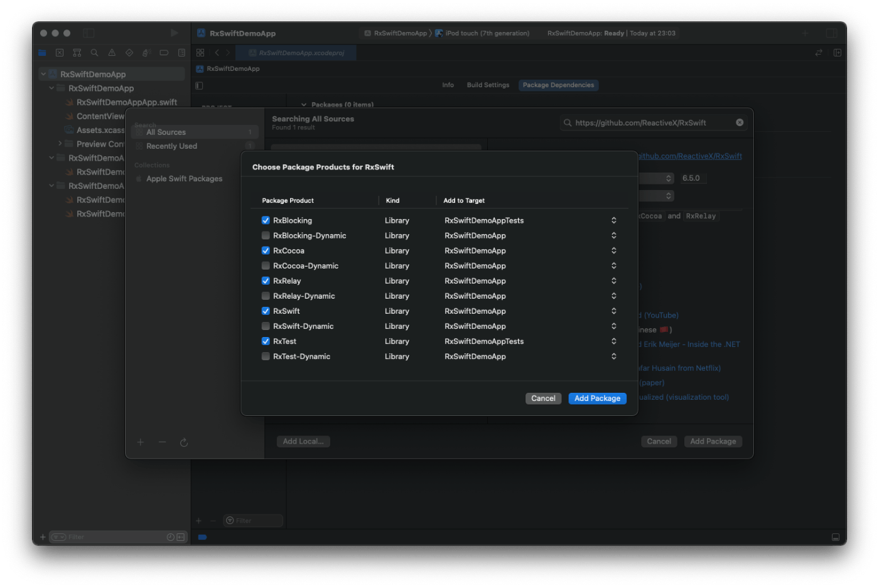
Task: Clear the package search field
Action: pyautogui.click(x=740, y=123)
